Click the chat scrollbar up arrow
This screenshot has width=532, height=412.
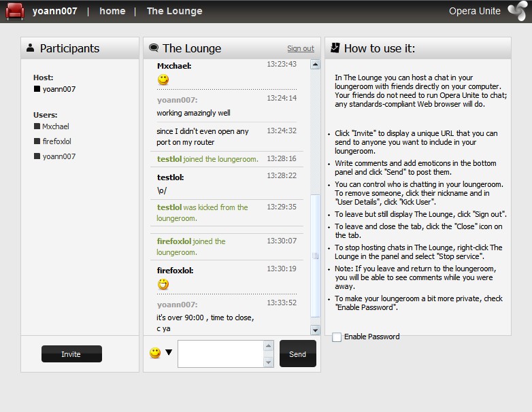(315, 65)
